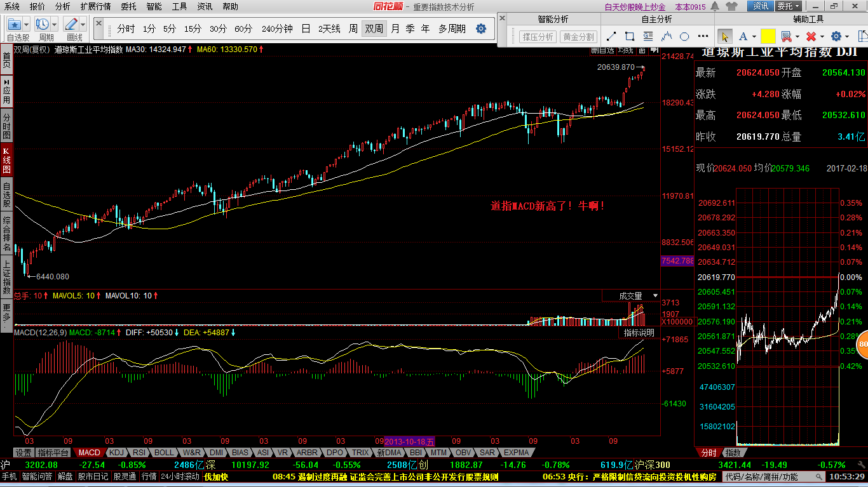The height and width of the screenshot is (487, 868).
Task: Click the 智能问答 status bar item
Action: (37, 476)
